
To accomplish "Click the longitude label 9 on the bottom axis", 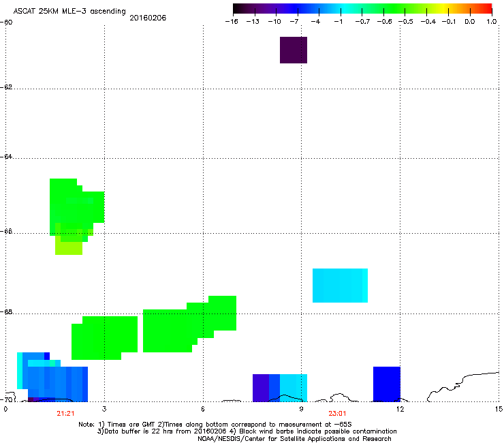I will pos(301,409).
